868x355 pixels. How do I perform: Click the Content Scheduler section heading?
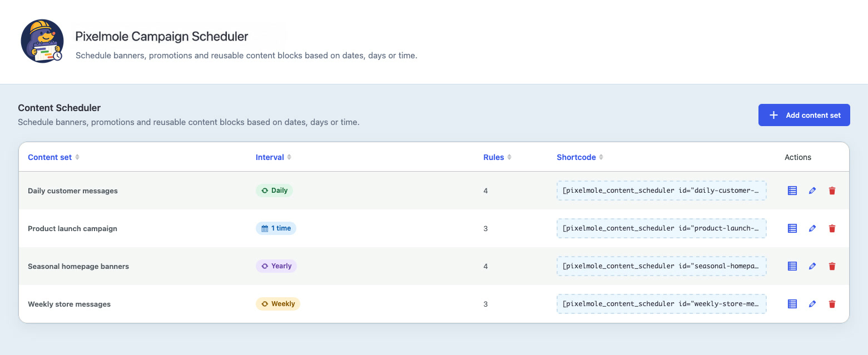coord(59,108)
